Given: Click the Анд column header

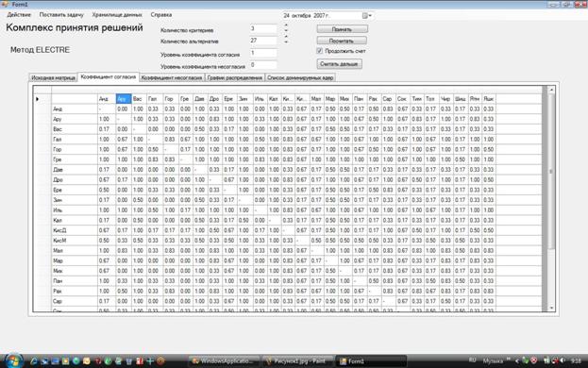Looking at the screenshot, I should pyautogui.click(x=107, y=99).
